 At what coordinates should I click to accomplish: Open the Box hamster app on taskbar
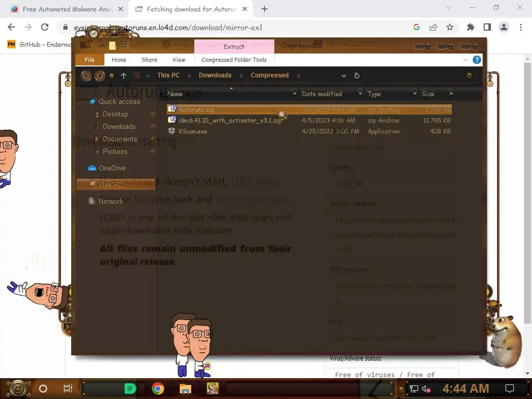click(212, 389)
